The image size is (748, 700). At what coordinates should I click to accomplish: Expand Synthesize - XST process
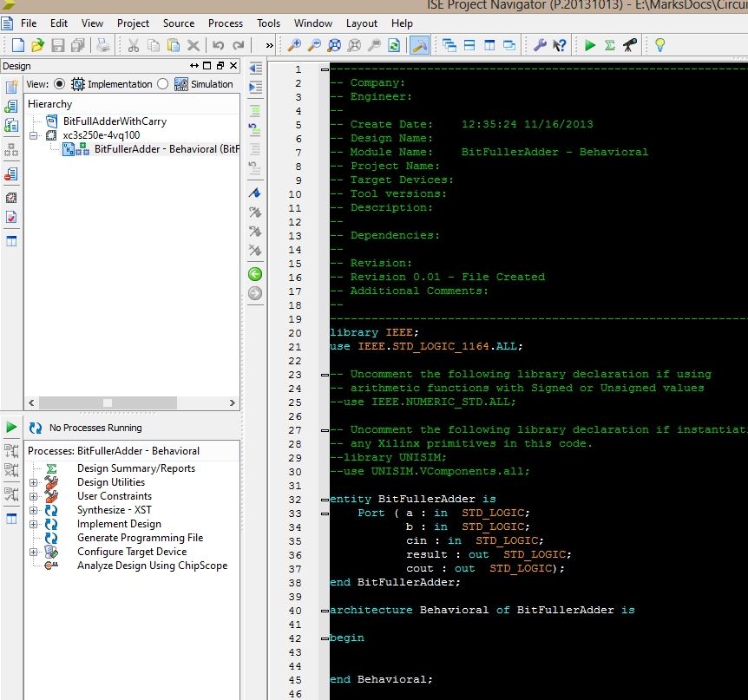pyautogui.click(x=33, y=510)
